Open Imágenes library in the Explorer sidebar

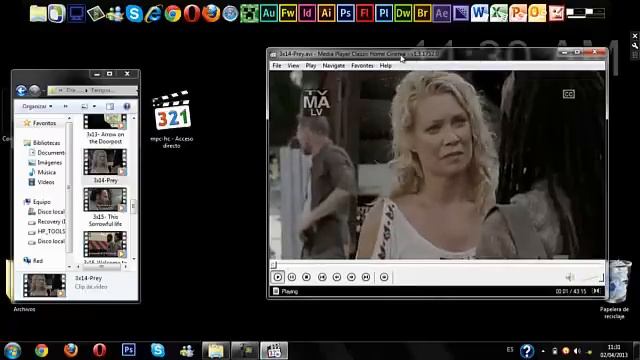45,162
